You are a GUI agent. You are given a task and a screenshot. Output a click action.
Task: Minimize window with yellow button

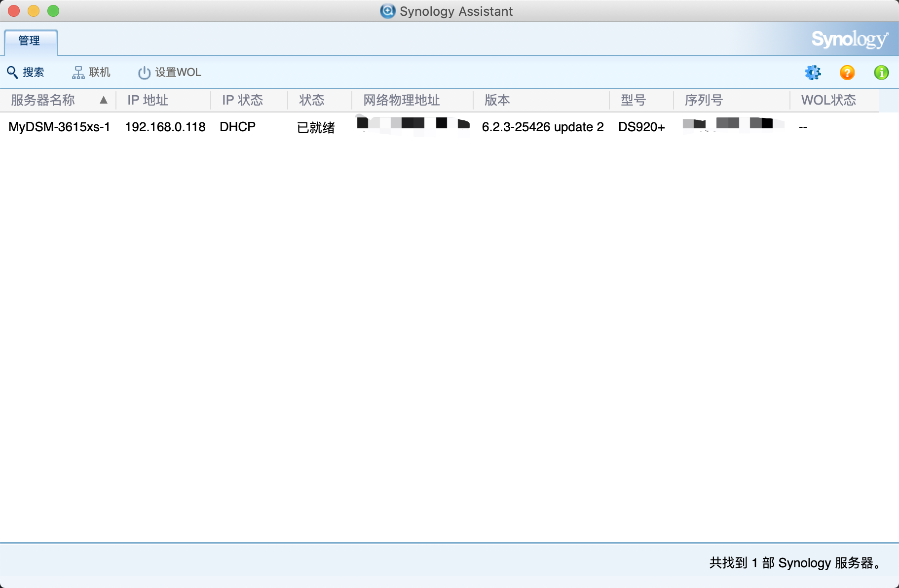[34, 11]
